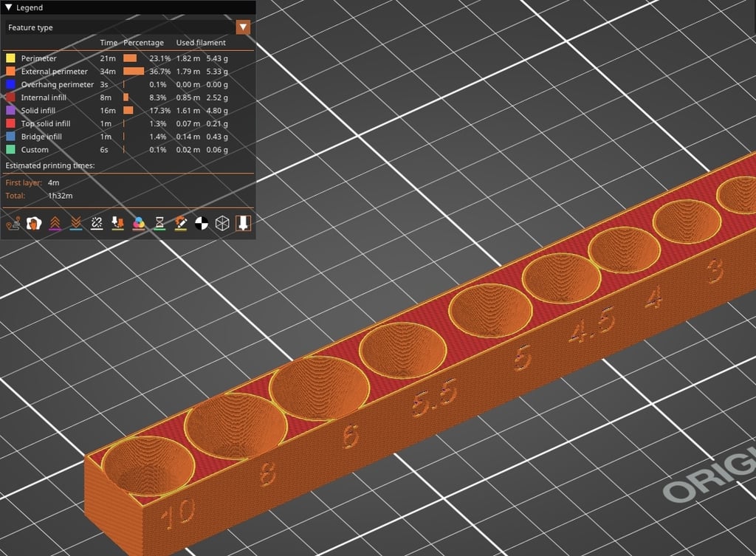The width and height of the screenshot is (756, 556).
Task: Collapse the Legend panel triangle
Action: [9, 8]
